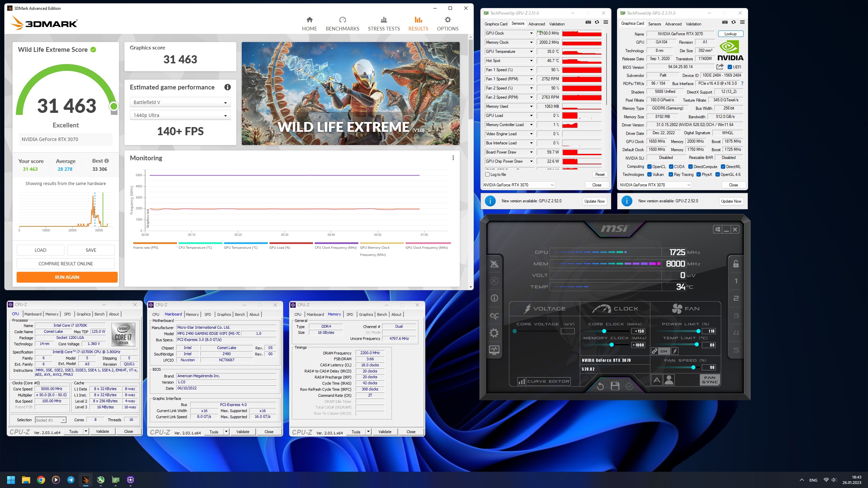Open MSI Afterburner OC scanner icon
The height and width of the screenshot is (488, 868).
[494, 316]
